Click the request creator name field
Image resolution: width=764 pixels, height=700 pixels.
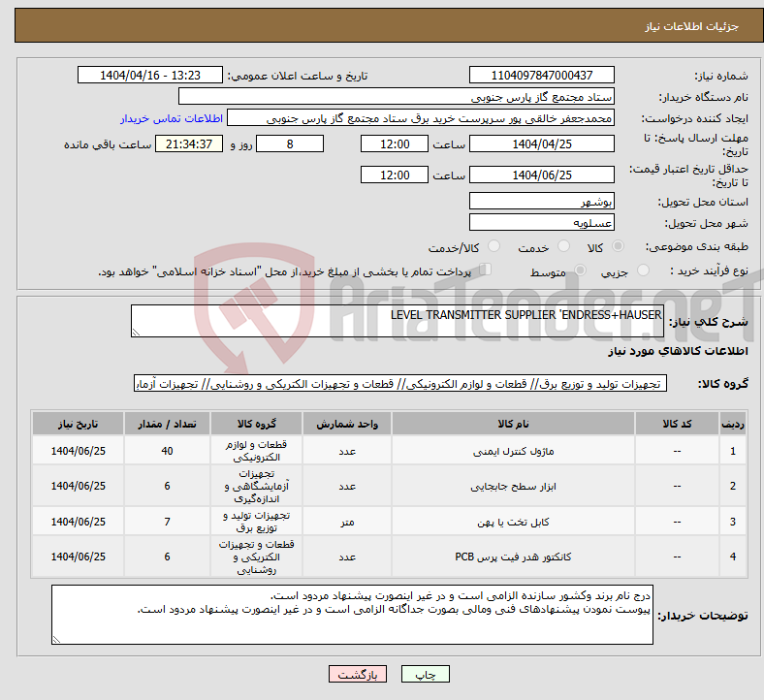click(421, 118)
